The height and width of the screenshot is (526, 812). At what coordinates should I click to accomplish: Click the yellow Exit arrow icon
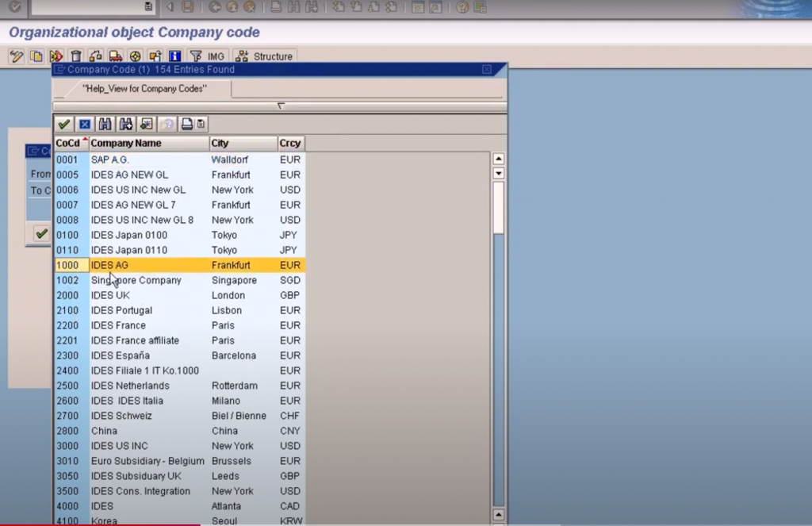tap(232, 6)
